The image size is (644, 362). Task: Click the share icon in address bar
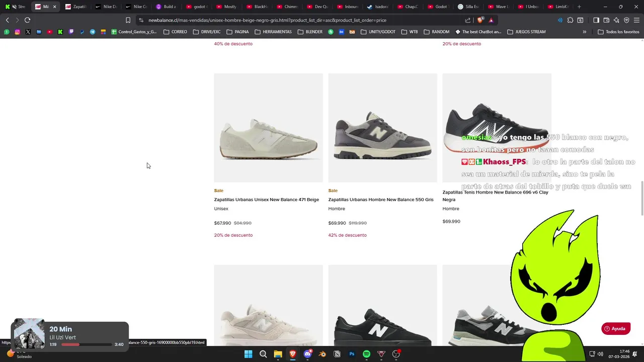point(468,20)
